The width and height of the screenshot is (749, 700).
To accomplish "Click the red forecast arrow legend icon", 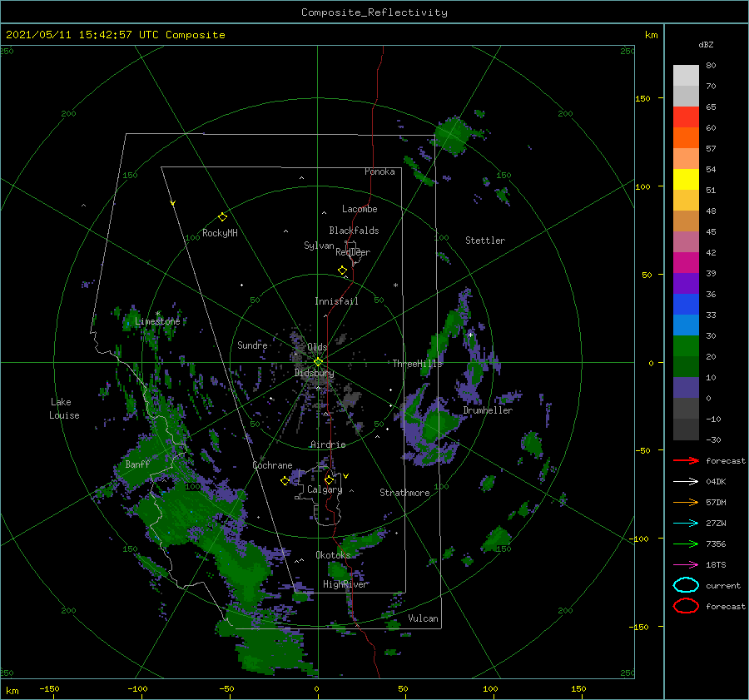I will (686, 460).
